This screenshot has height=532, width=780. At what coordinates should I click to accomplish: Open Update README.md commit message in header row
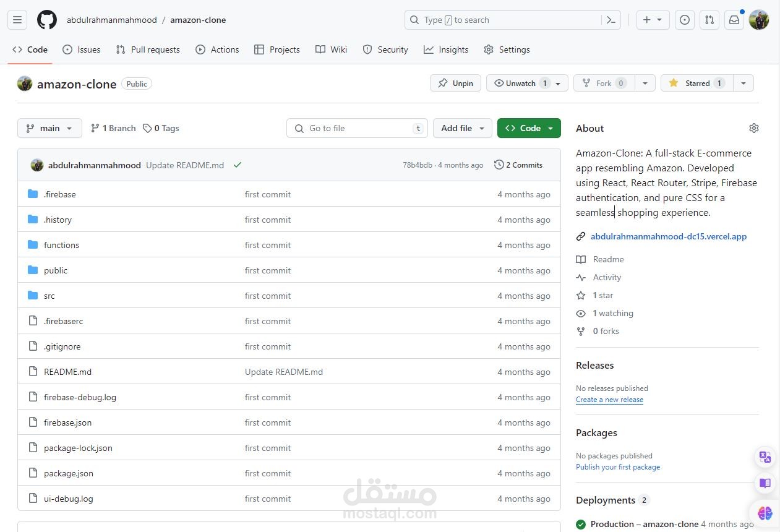click(x=185, y=165)
